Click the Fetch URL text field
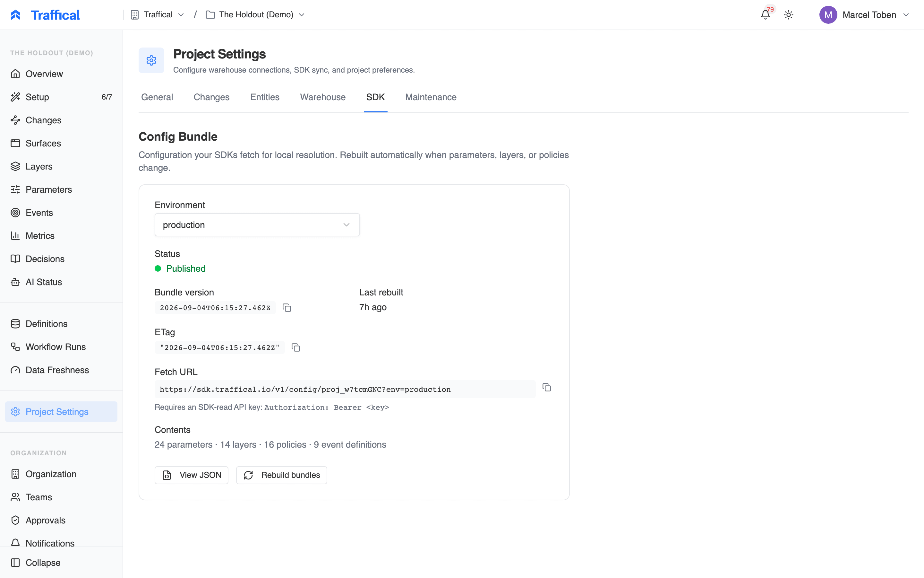The width and height of the screenshot is (924, 578). coord(345,389)
